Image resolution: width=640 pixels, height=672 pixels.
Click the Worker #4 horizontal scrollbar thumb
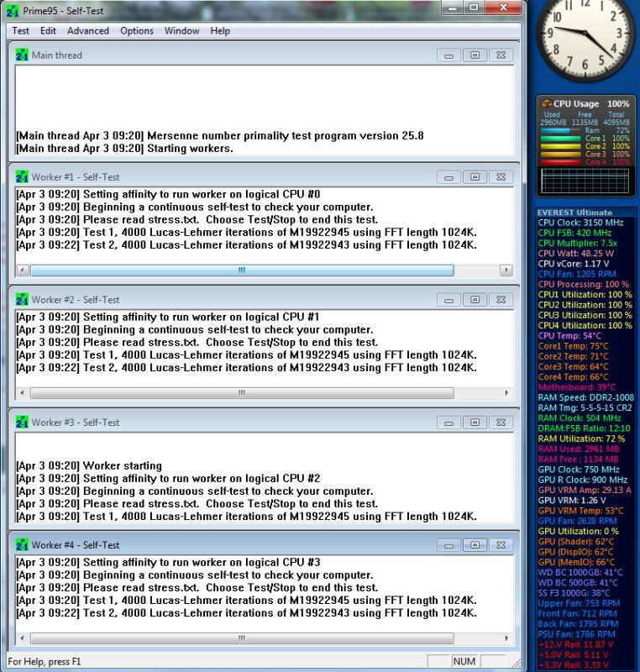point(242,638)
